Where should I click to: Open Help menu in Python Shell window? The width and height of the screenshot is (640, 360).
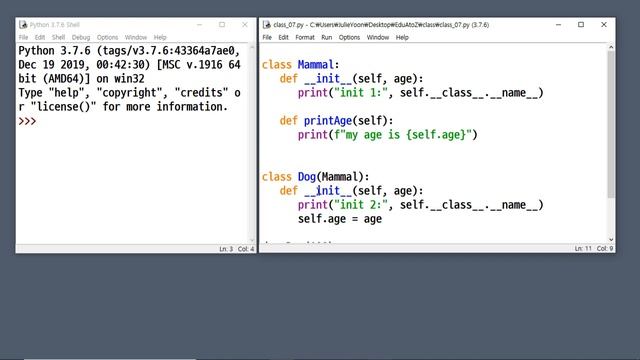click(160, 37)
